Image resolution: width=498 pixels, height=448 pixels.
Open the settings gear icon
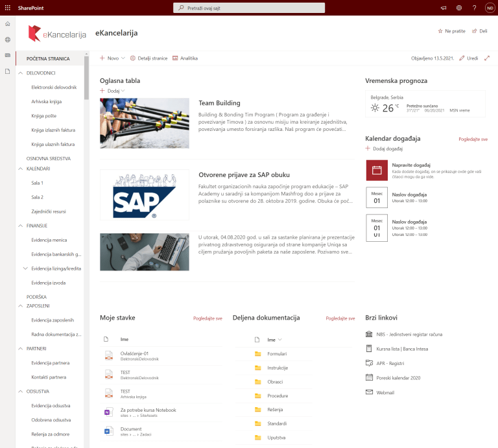point(459,7)
